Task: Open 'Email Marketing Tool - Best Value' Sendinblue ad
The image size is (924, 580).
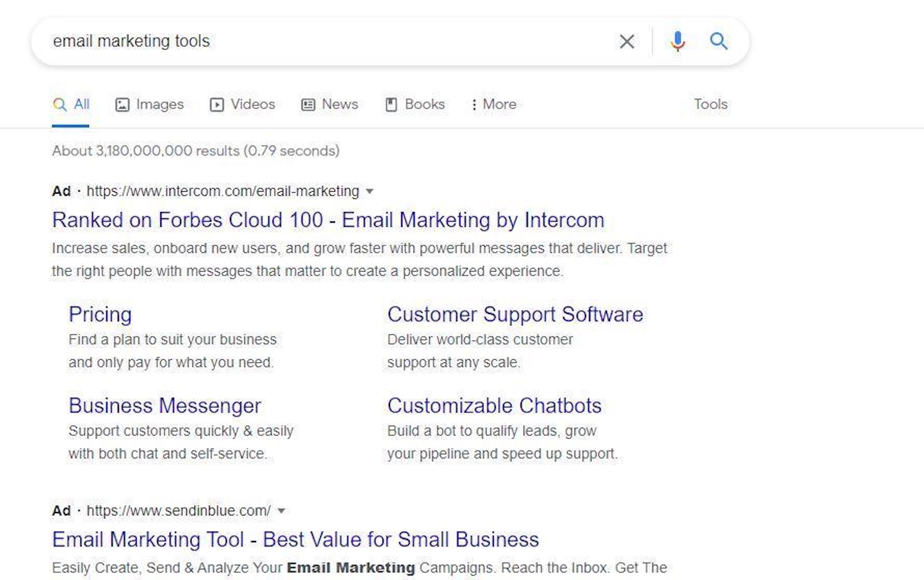Action: (295, 539)
